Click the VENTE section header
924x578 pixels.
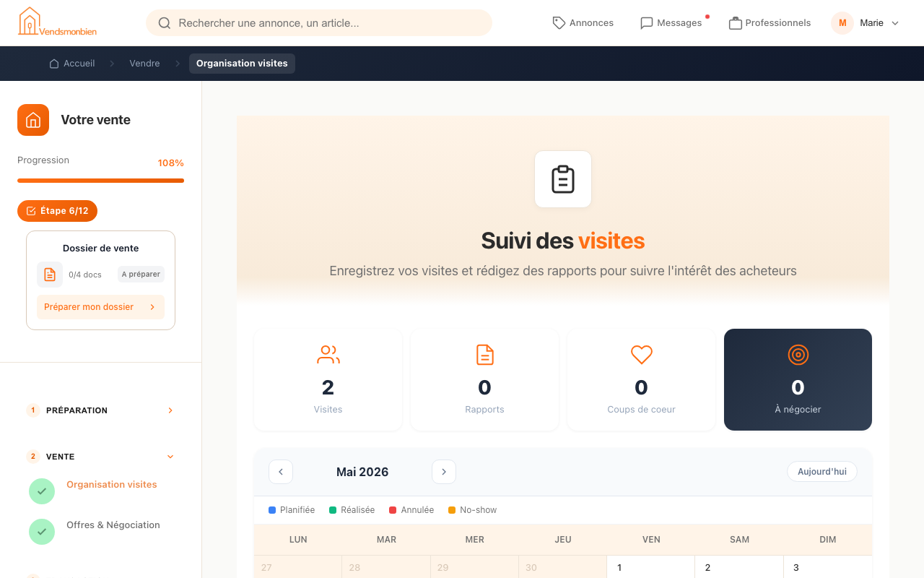tap(100, 457)
